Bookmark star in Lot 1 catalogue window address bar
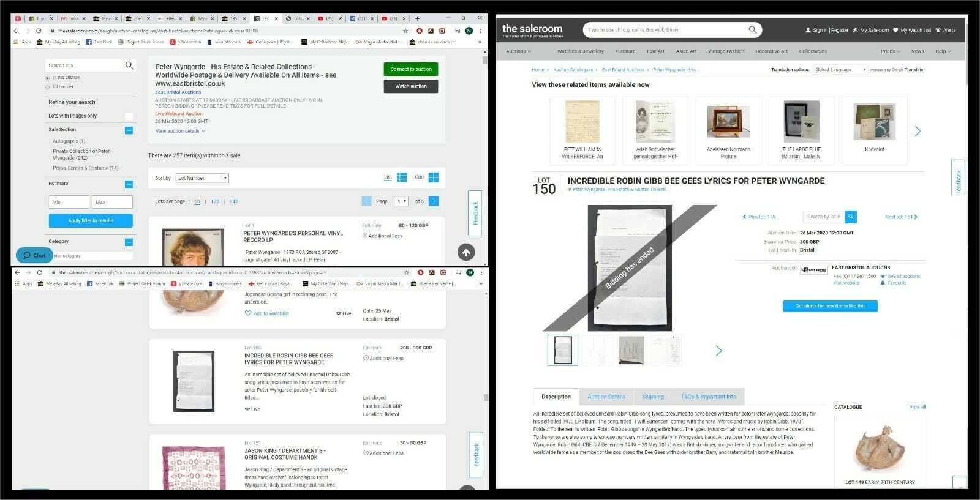The height and width of the screenshot is (500, 980). pos(405,31)
